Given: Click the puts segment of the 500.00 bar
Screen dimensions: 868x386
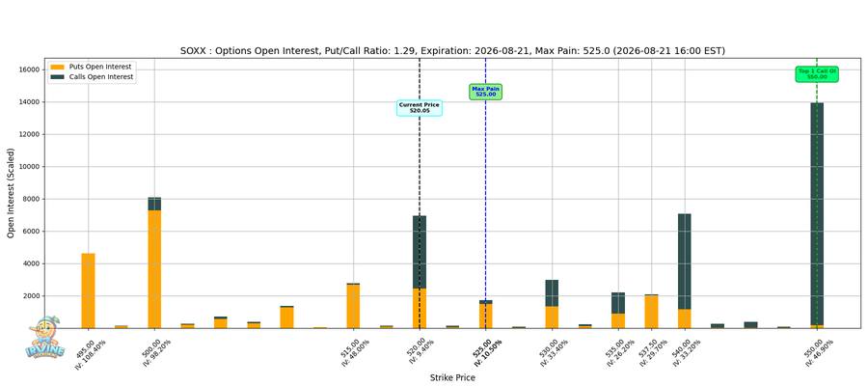Looking at the screenshot, I should pyautogui.click(x=154, y=269).
